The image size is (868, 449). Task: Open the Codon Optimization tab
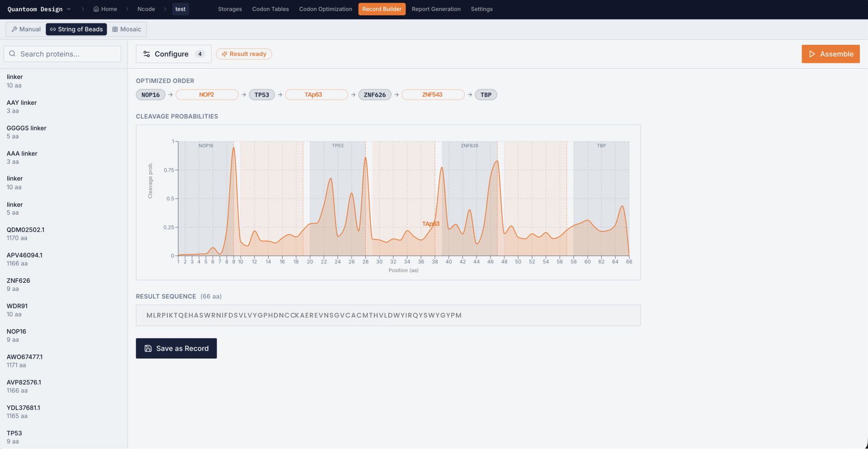pyautogui.click(x=325, y=9)
